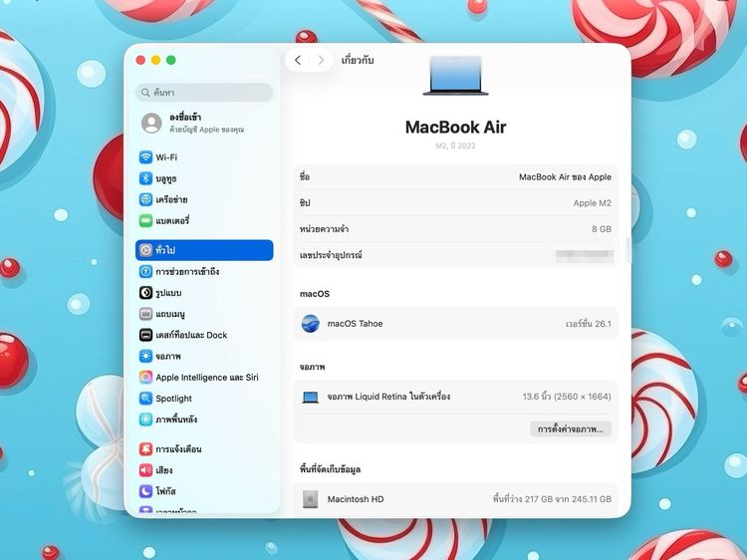The image size is (747, 560).
Task: Open the Appearance (รูปแบบ) icon
Action: [145, 293]
